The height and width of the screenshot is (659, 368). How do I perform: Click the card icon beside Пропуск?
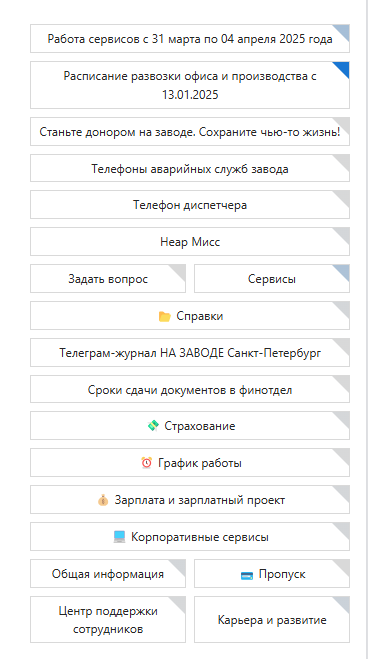[247, 575]
